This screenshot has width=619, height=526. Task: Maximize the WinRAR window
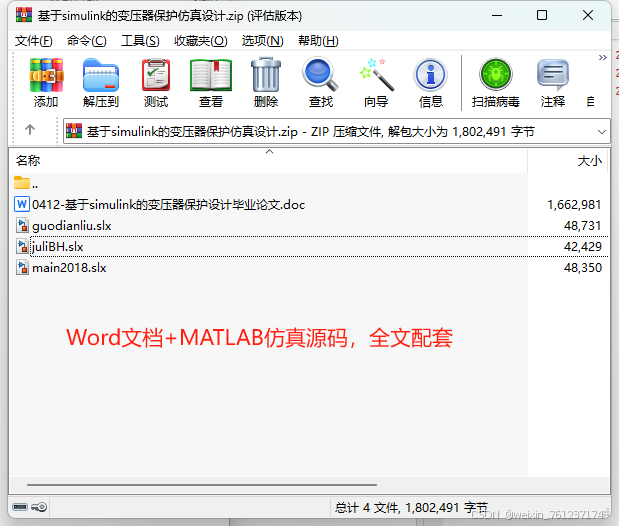(x=542, y=16)
